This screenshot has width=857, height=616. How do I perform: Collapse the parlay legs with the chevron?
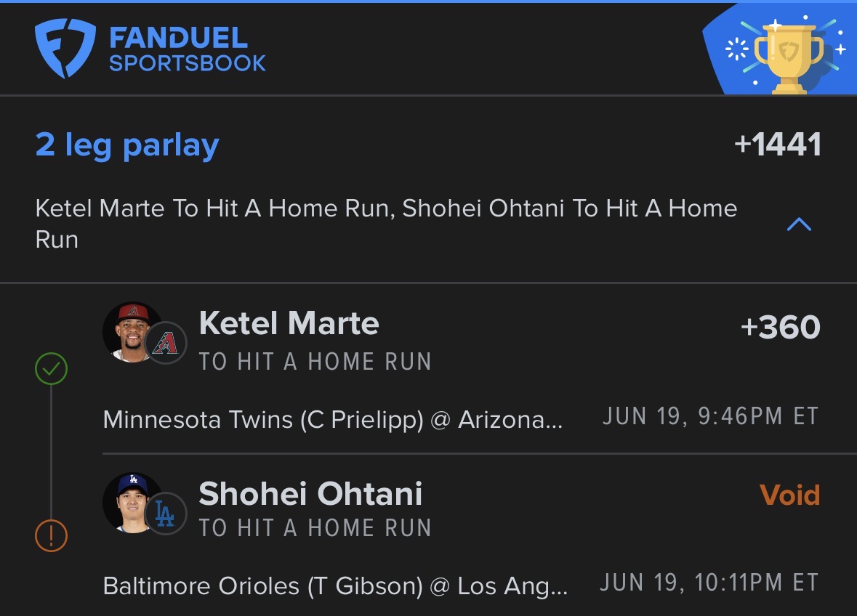coord(799,224)
